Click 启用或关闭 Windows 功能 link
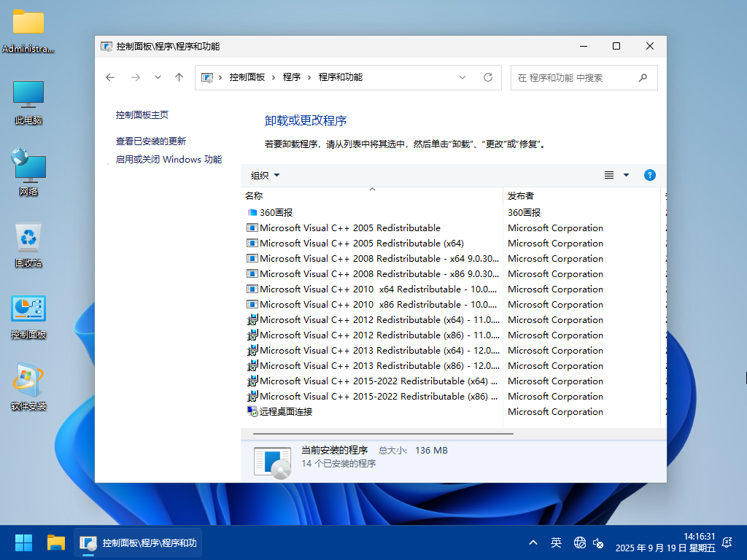This screenshot has width=747, height=560. tap(169, 160)
